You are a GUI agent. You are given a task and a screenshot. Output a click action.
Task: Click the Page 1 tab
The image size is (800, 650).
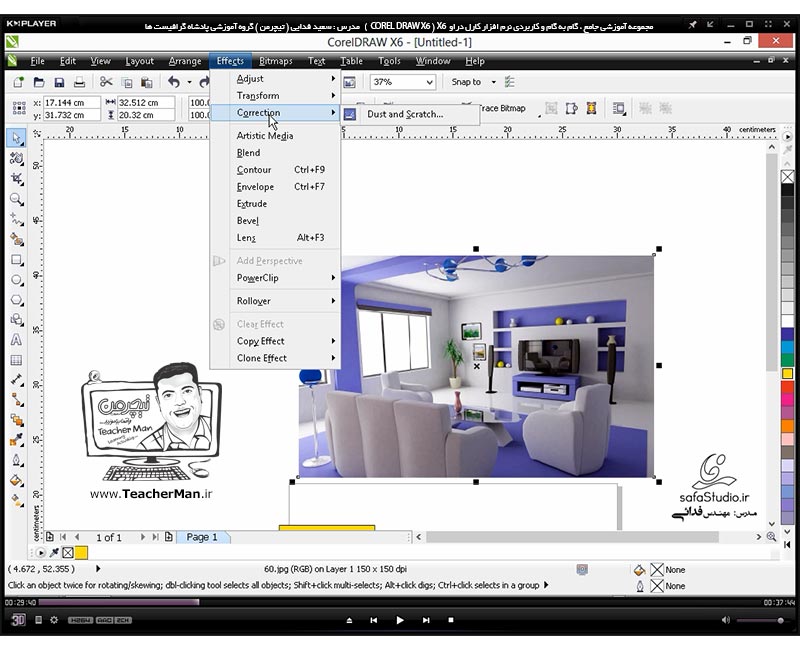(x=202, y=537)
